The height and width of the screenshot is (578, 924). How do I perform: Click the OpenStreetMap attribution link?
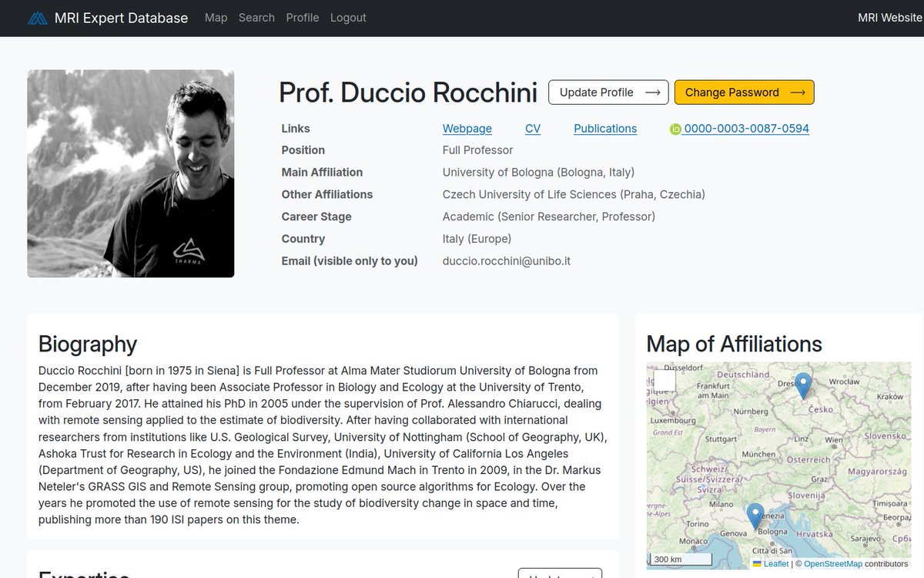coord(833,564)
